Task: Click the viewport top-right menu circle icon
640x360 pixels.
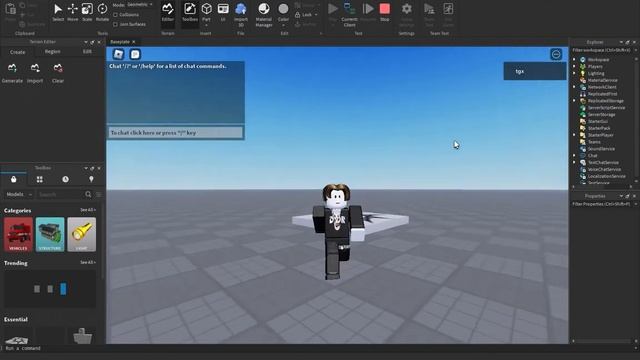Action: pyautogui.click(x=556, y=54)
